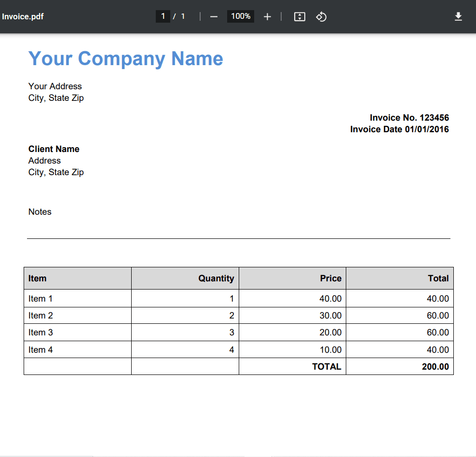Screen dimensions: 476x457
Task: Click the bold TOTAL label cell
Action: pyautogui.click(x=326, y=367)
